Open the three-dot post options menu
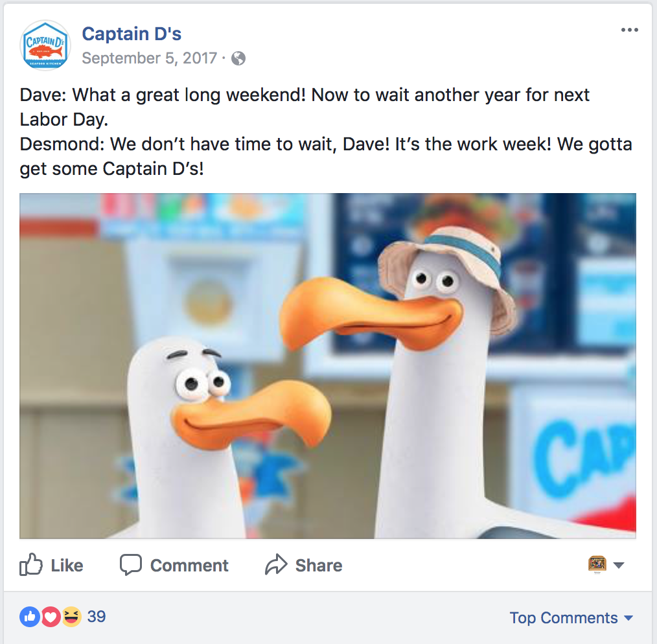This screenshot has width=657, height=644. click(629, 30)
